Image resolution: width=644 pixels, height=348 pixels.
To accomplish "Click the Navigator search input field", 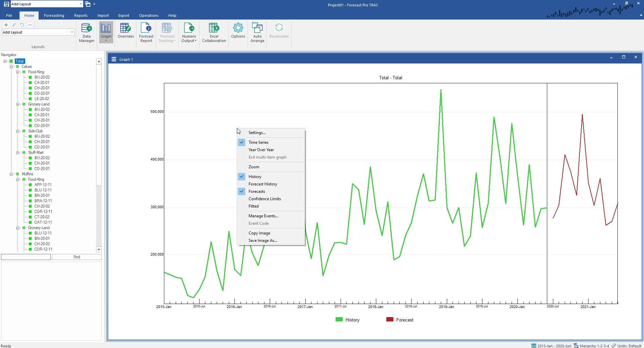I will [x=26, y=257].
